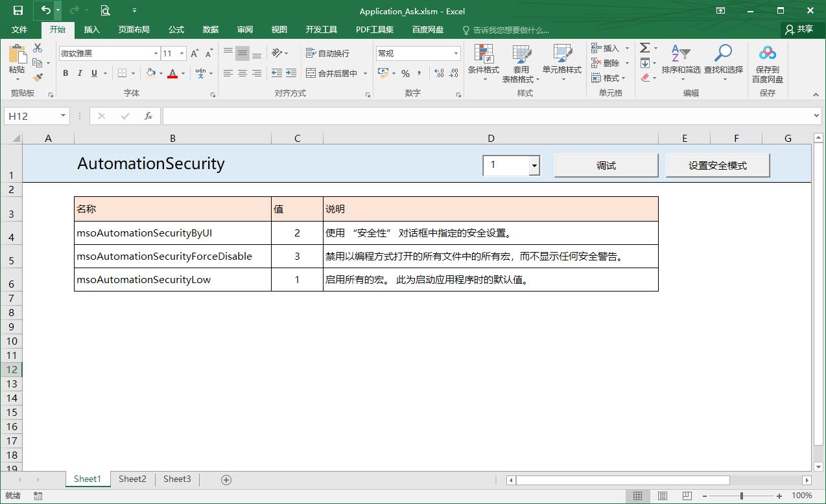This screenshot has width=826, height=504.
Task: Click the Share (共享) button
Action: click(x=799, y=30)
